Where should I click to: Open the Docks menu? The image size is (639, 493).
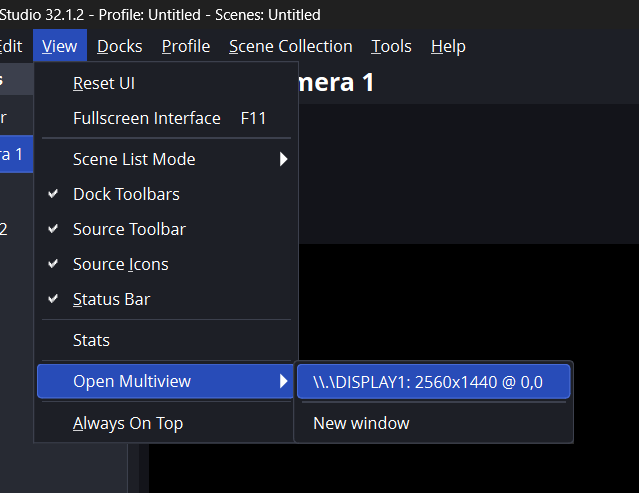120,46
